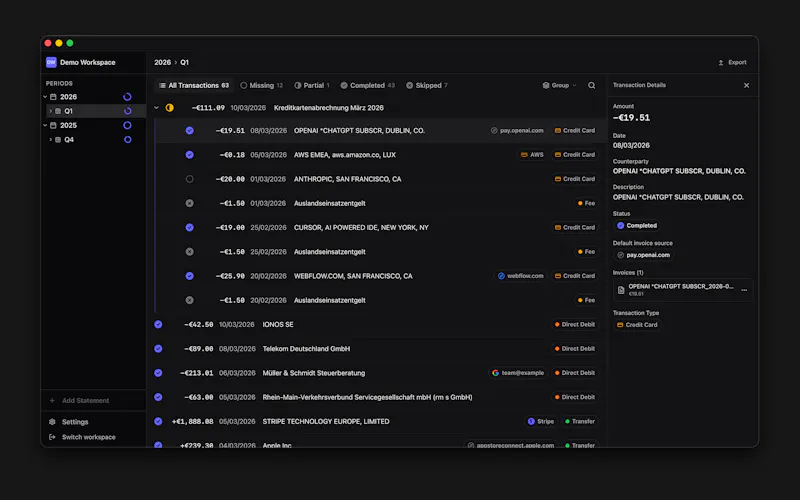Toggle completed status on CURSOR AI row
Viewport: 800px width, 500px height.
[189, 228]
